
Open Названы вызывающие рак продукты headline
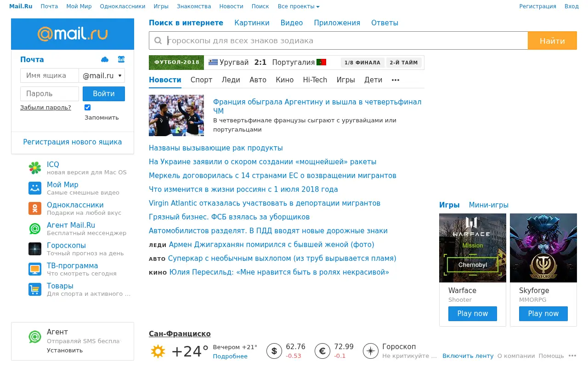[x=216, y=148]
